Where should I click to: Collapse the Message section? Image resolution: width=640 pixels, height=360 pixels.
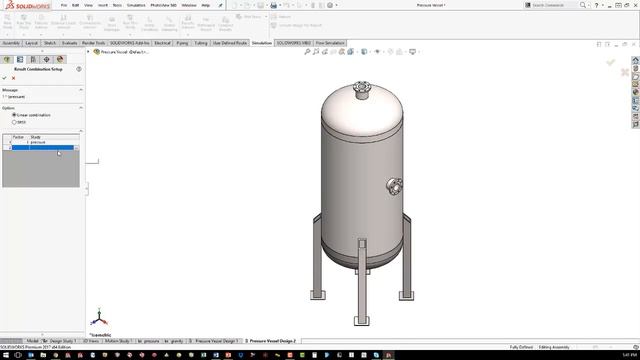(81, 90)
